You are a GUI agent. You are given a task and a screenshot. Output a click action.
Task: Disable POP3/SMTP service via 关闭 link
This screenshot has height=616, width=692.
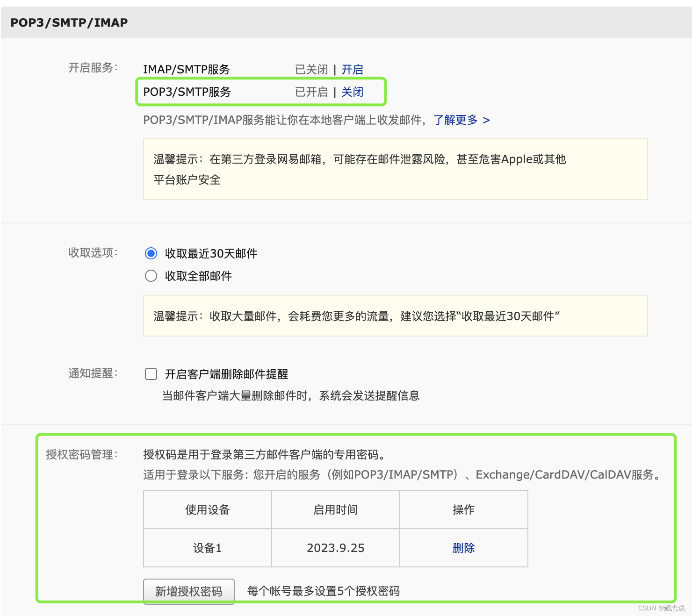[352, 92]
